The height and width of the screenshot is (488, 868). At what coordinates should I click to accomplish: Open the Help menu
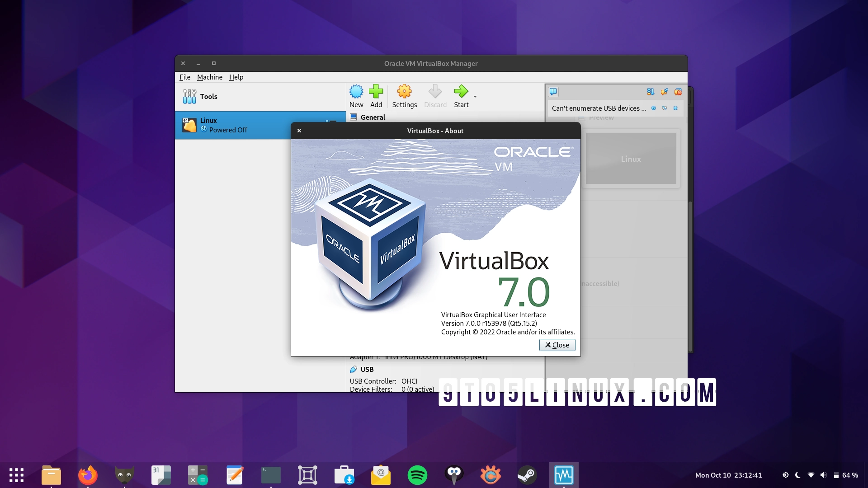236,77
